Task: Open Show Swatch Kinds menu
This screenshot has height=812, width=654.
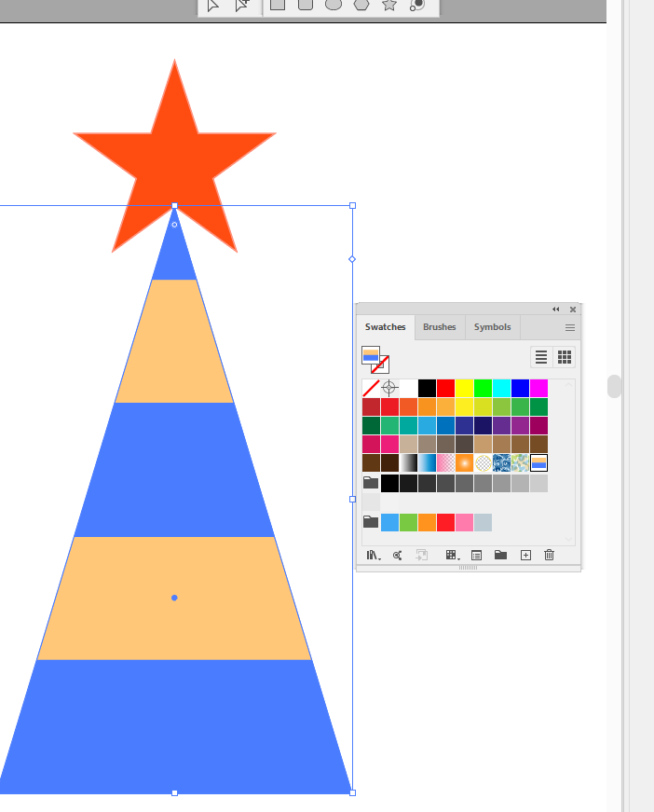Action: click(452, 555)
